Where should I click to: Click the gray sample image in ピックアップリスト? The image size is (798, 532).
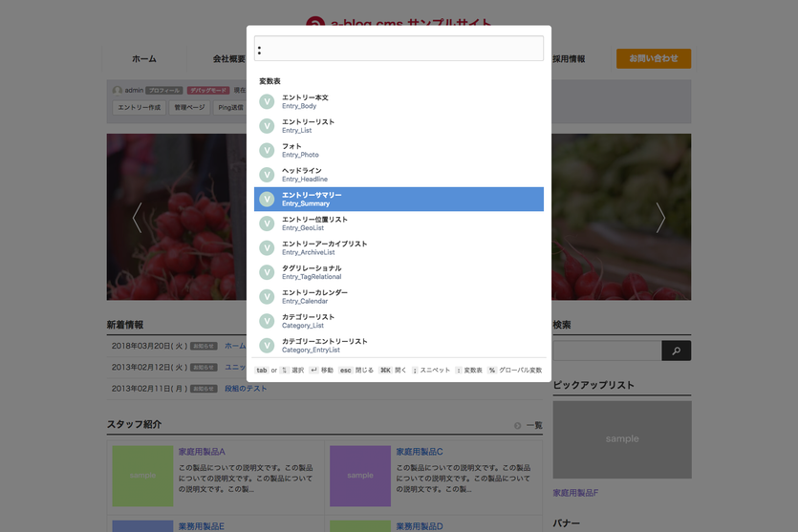622,439
